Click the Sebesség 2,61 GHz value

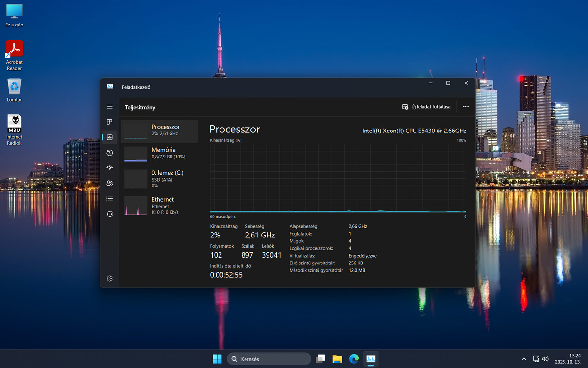[x=260, y=236]
